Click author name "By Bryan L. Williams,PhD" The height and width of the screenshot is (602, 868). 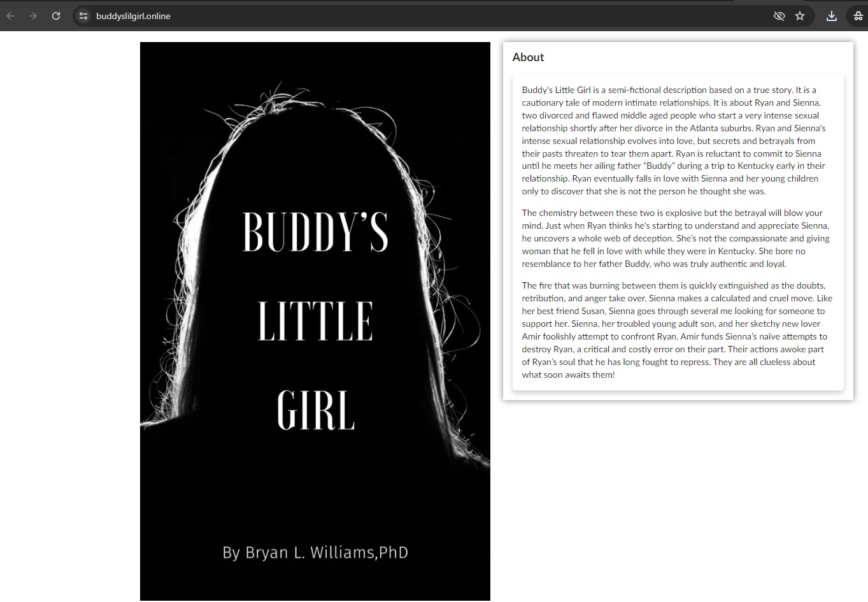(315, 552)
